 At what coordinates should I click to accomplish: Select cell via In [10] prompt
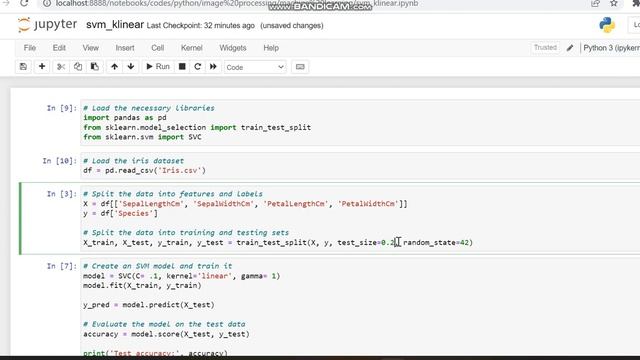coord(59,161)
